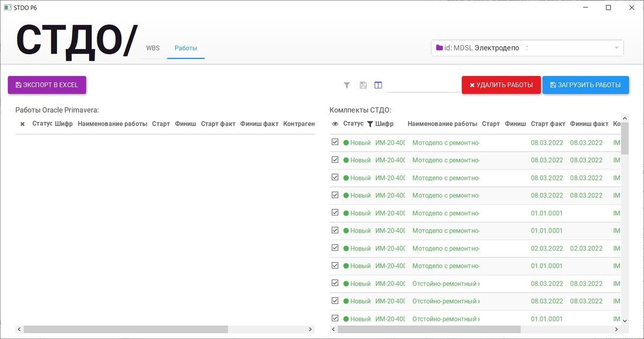Uncheck the Отстойно-ремонтный row with 01.01.0001 date

point(335,319)
